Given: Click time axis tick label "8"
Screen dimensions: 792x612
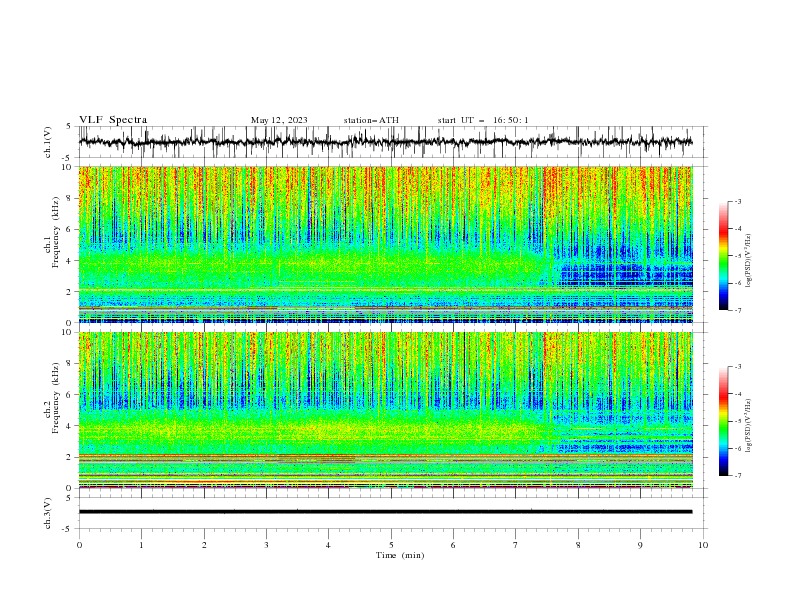Looking at the screenshot, I should pos(578,545).
